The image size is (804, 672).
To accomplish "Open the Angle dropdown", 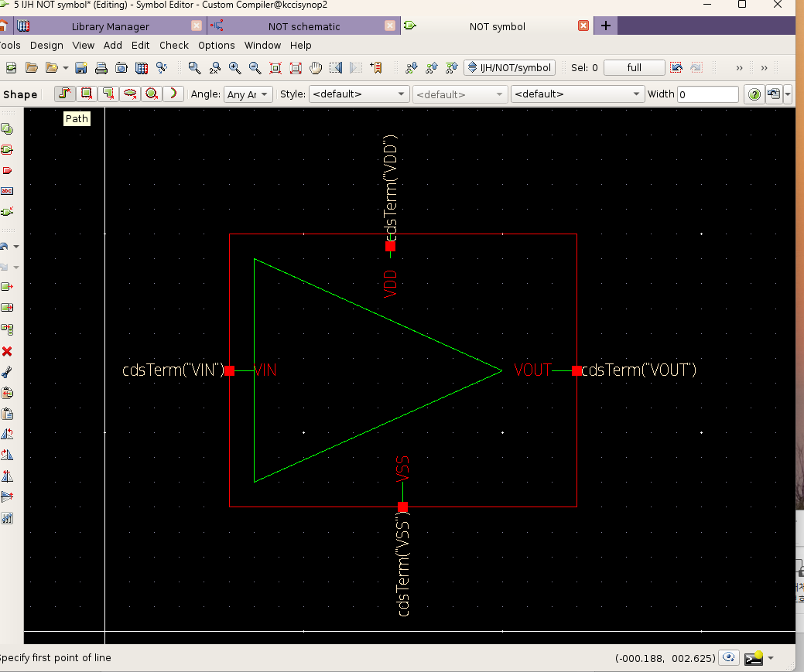I will (x=248, y=94).
